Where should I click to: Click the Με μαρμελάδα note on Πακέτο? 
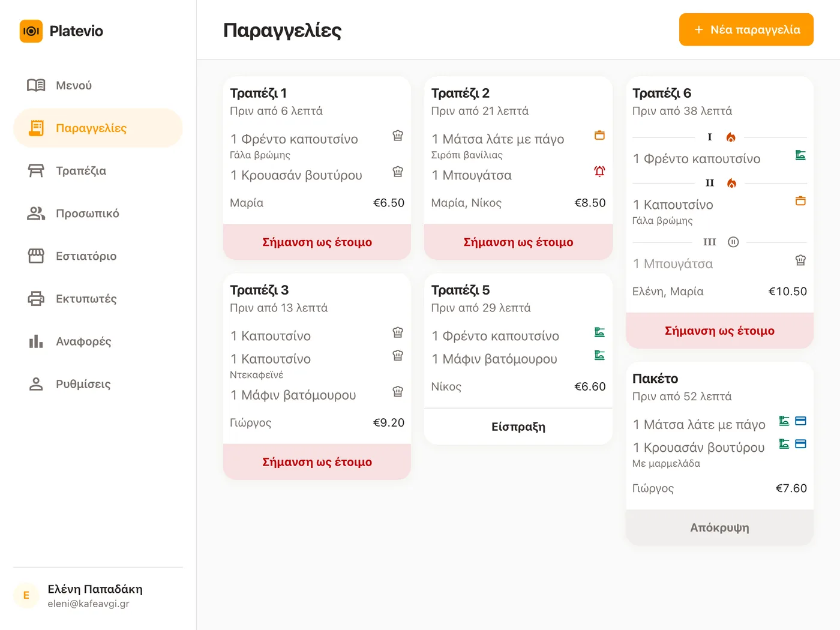click(666, 463)
